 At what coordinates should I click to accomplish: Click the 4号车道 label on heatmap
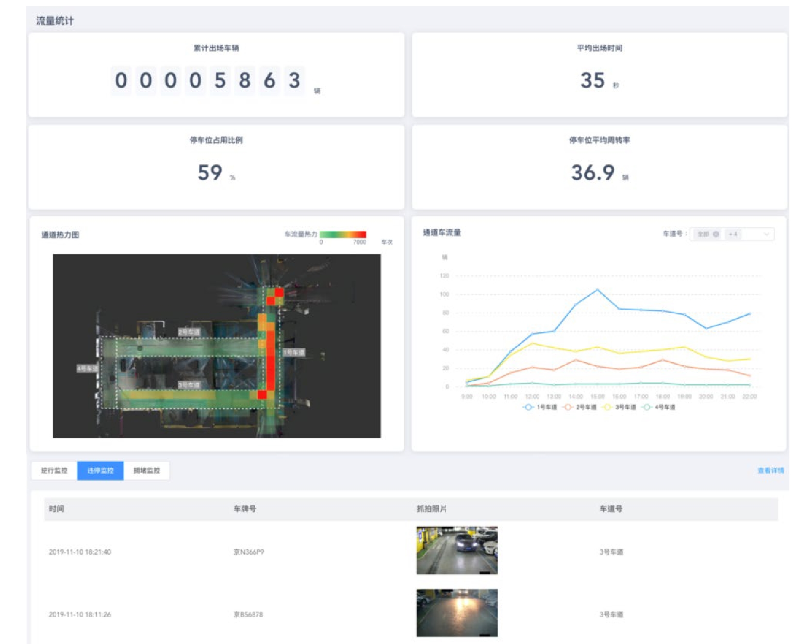click(x=87, y=368)
